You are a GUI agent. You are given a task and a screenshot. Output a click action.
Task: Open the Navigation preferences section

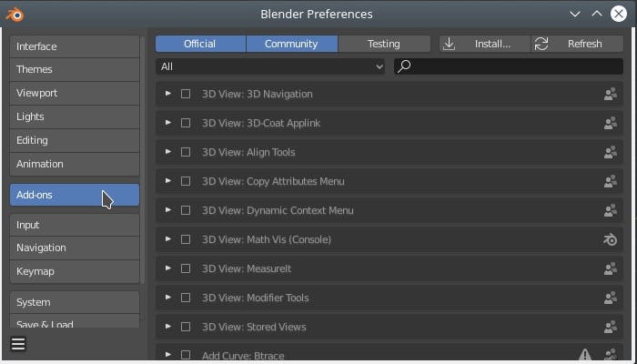click(x=75, y=248)
